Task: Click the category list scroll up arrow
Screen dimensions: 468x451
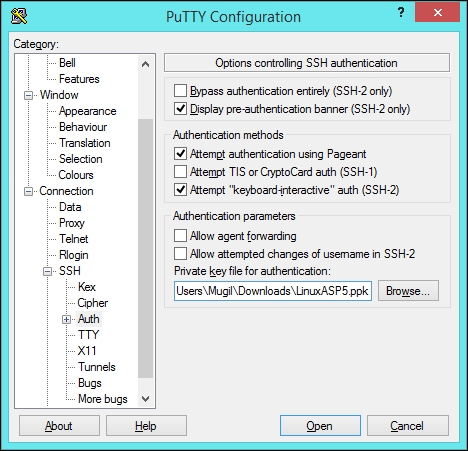Action: 145,64
